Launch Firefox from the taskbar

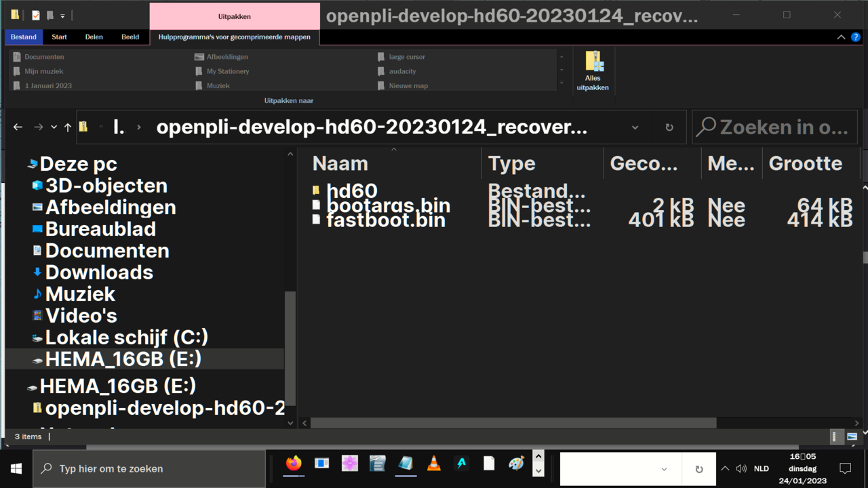click(x=293, y=464)
